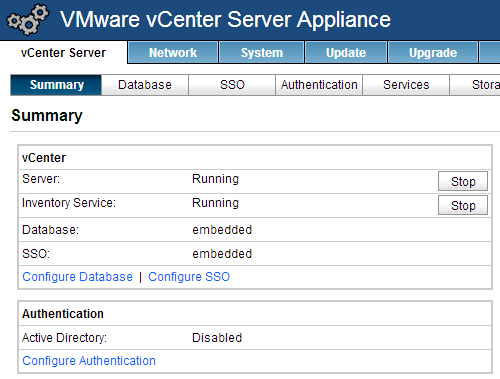Image resolution: width=500 pixels, height=379 pixels.
Task: Follow the Configure SSO link
Action: 189,277
